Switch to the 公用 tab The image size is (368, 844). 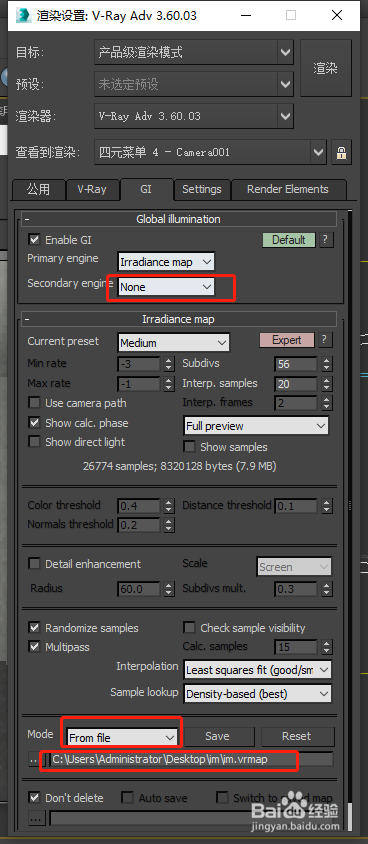coord(38,189)
